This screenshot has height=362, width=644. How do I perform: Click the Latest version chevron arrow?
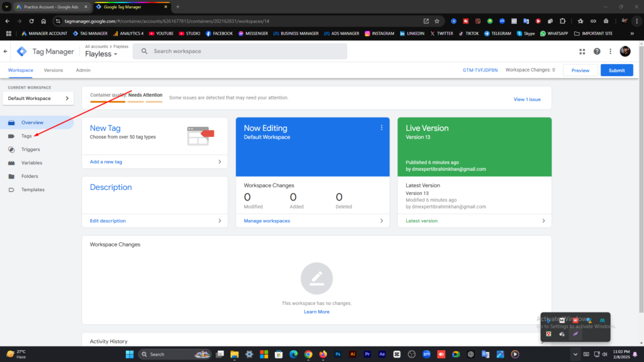[543, 221]
